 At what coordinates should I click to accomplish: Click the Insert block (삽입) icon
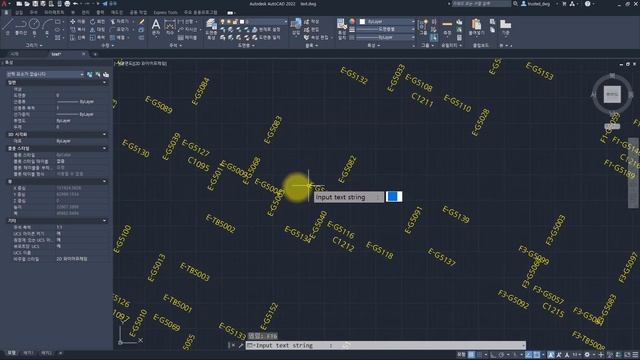(x=296, y=27)
